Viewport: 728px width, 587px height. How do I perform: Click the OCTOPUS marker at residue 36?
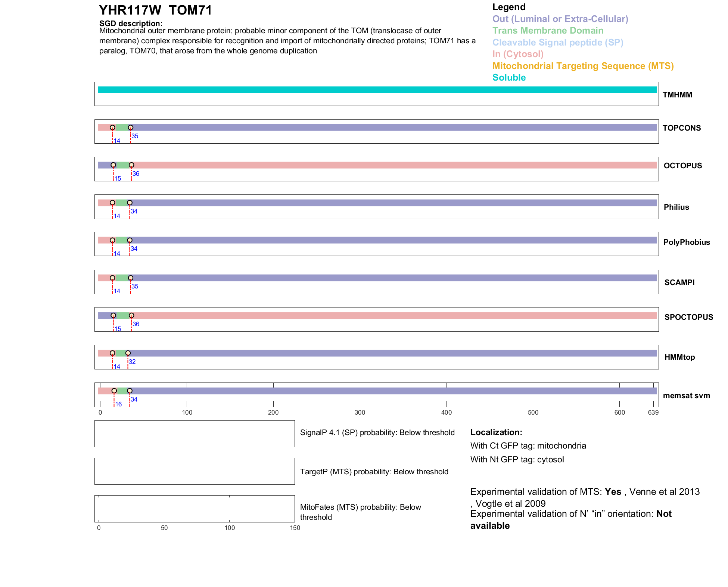point(131,165)
